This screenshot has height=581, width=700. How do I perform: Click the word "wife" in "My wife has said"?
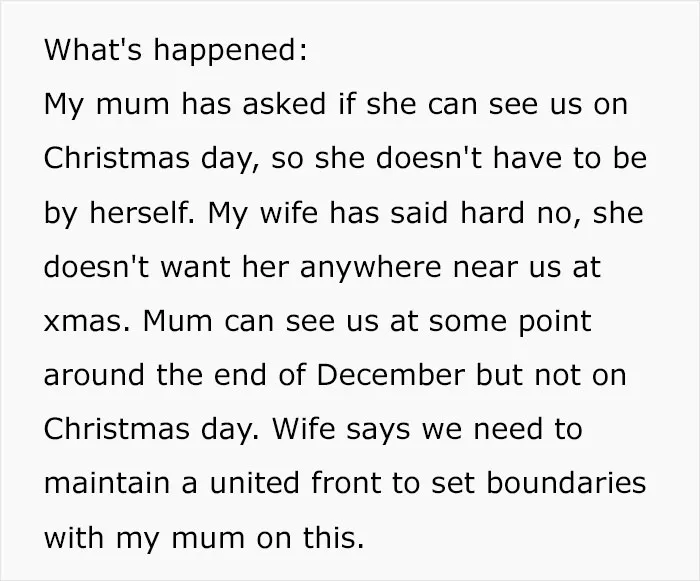pos(289,212)
